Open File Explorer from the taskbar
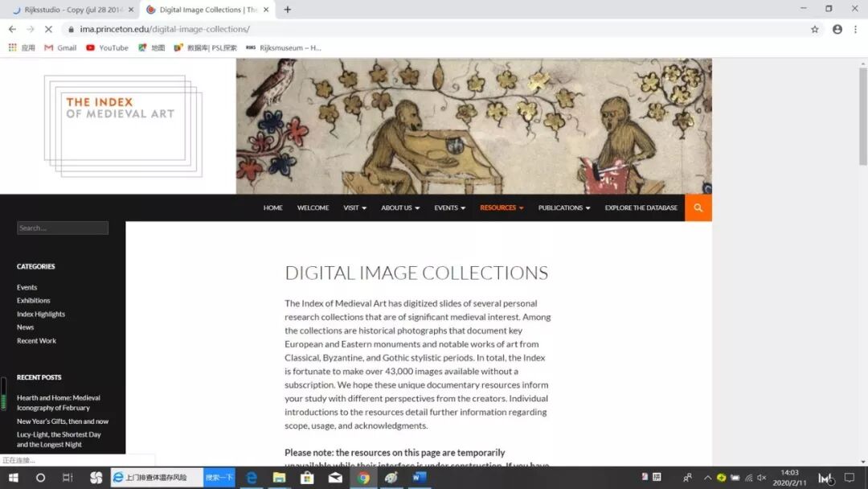The height and width of the screenshot is (489, 868). click(279, 478)
